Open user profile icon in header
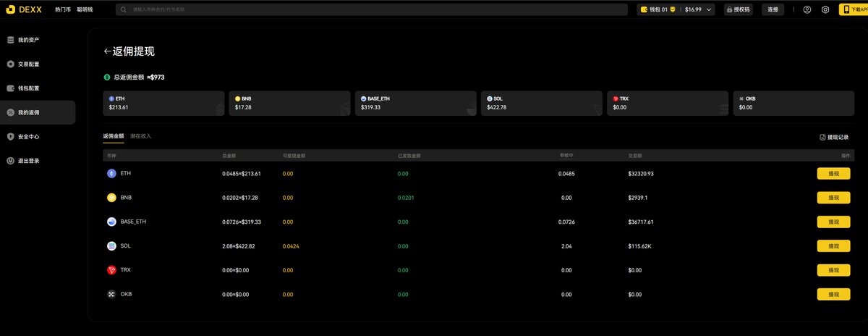 pyautogui.click(x=807, y=9)
